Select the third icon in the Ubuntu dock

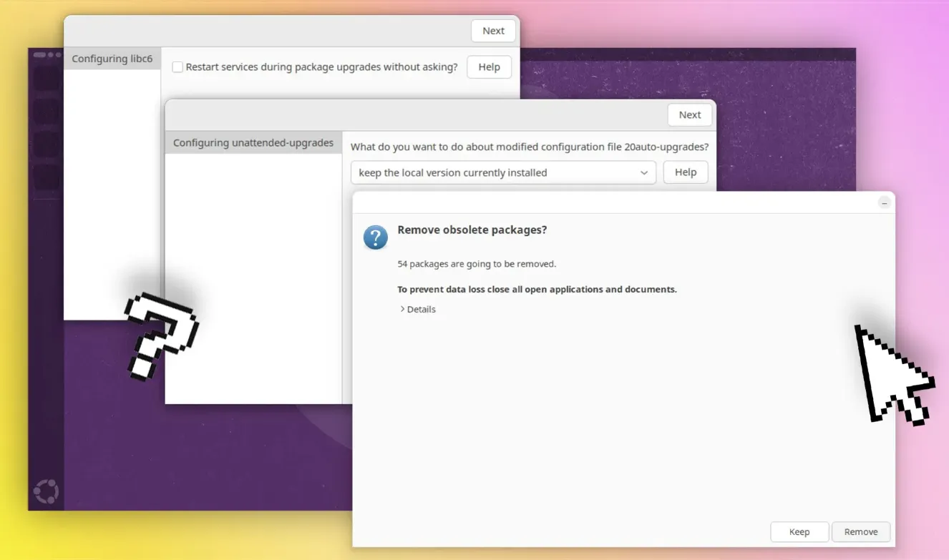[x=47, y=144]
